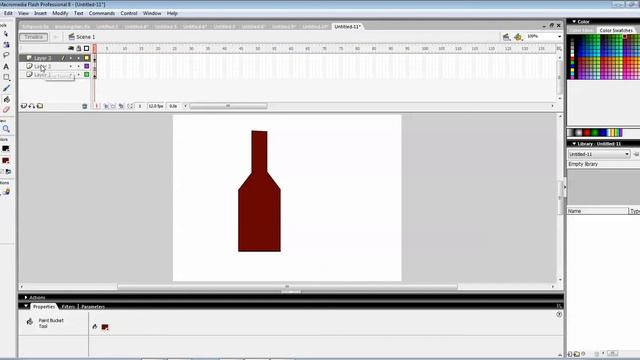The width and height of the screenshot is (640, 360).
Task: Click Modify Onion Markers icon
Action: pyautogui.click(x=130, y=106)
